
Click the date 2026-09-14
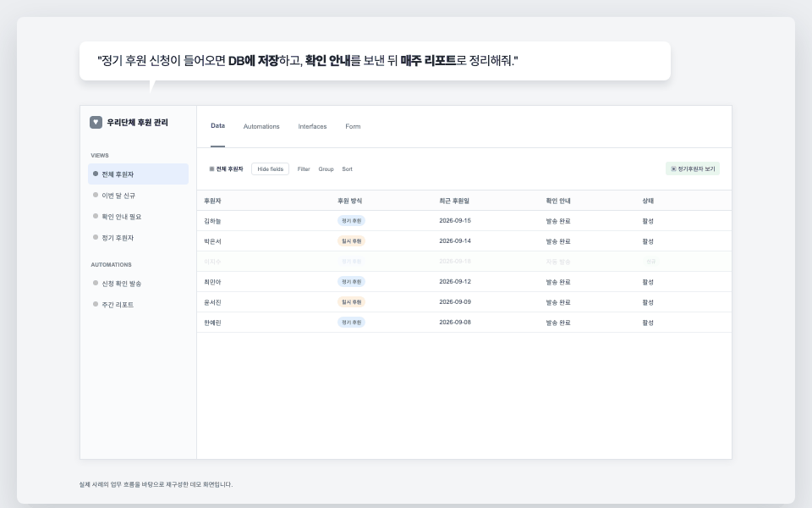455,241
